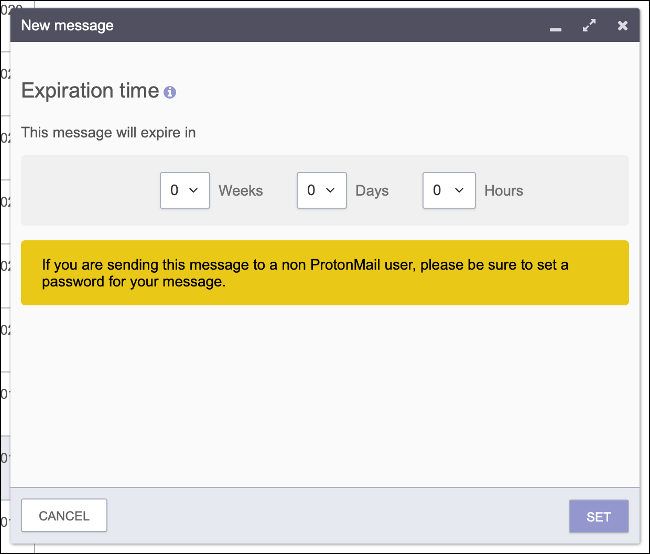Click the New message title text
Viewport: 650px width, 554px height.
67,25
